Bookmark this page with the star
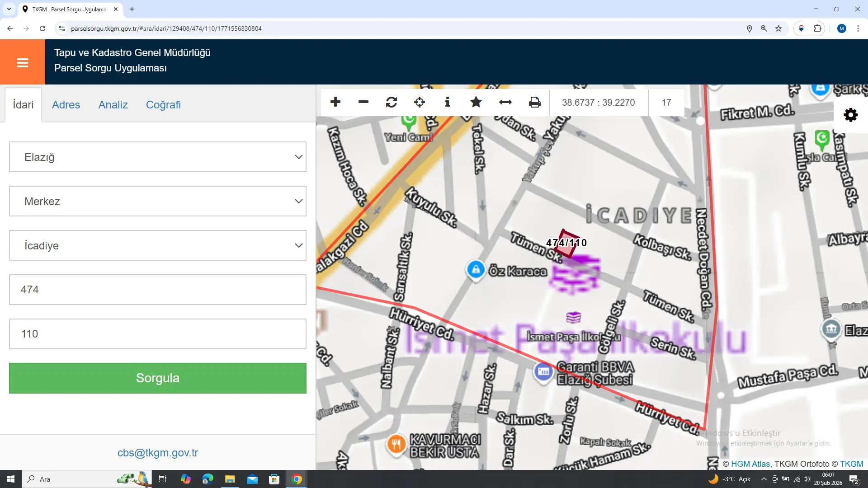The width and height of the screenshot is (868, 488). pyautogui.click(x=778, y=28)
